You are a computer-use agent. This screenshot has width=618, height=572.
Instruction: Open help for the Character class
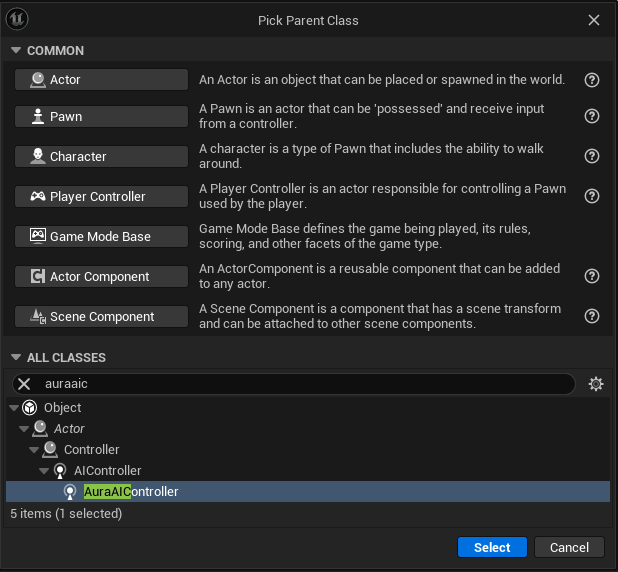[x=592, y=156]
